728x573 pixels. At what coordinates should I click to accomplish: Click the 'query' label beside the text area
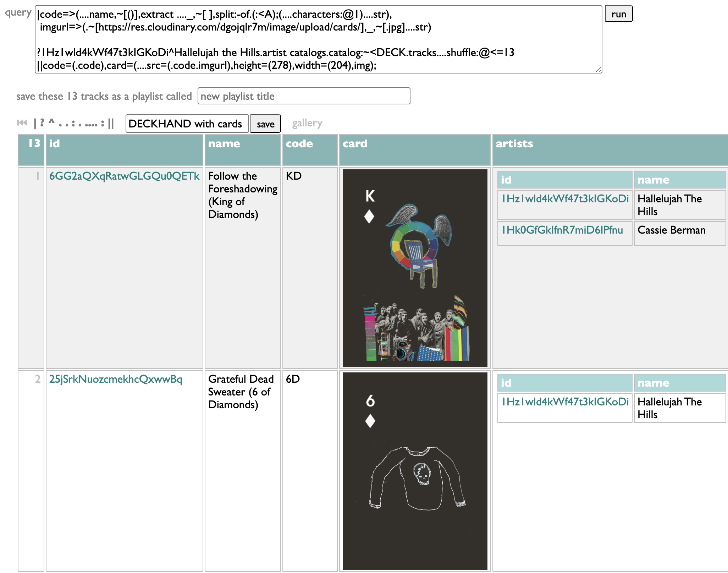coord(18,13)
